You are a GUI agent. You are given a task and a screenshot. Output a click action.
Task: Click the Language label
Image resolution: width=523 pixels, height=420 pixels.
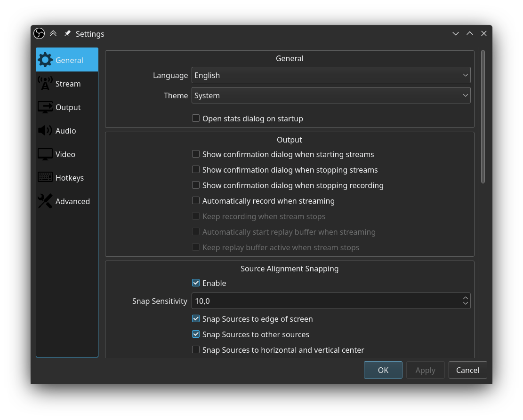(170, 76)
